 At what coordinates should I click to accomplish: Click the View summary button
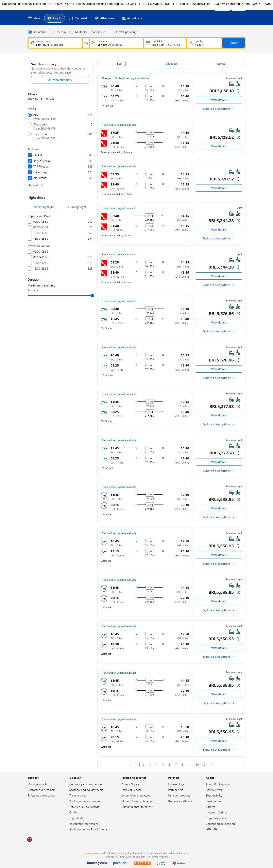[60, 80]
